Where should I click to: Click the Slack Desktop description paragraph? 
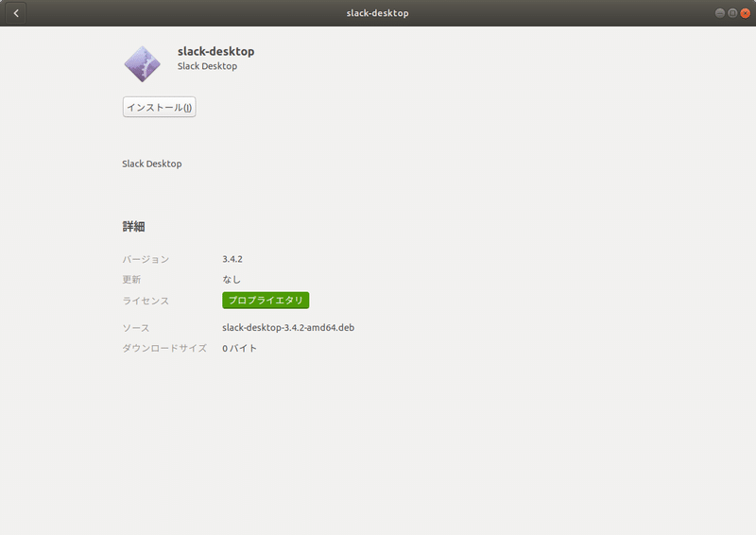152,164
